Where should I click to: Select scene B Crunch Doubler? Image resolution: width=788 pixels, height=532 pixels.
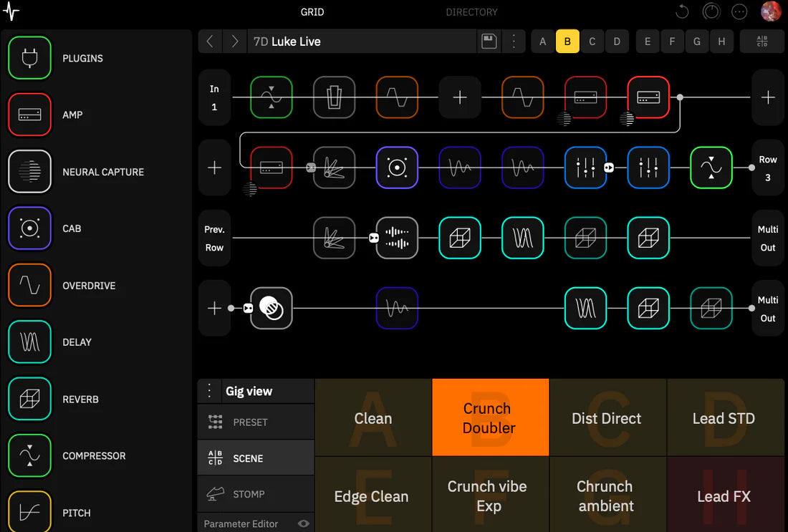[490, 417]
